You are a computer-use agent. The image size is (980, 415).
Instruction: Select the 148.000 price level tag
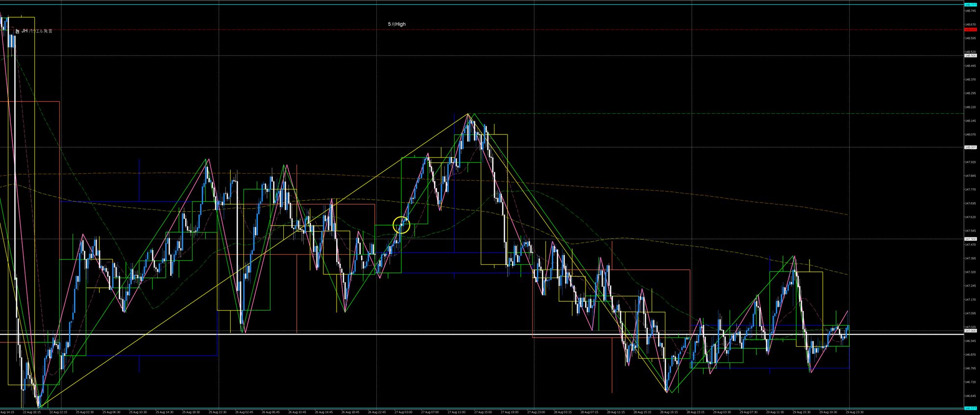coord(970,147)
